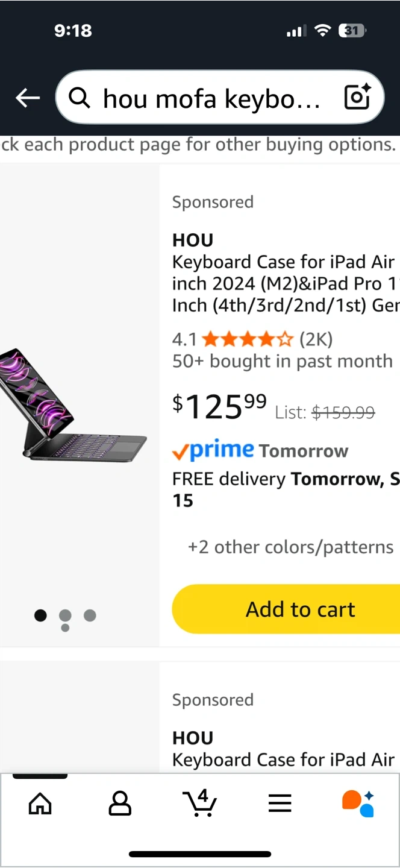The height and width of the screenshot is (868, 400).
Task: Select the first image carousel dot
Action: (x=40, y=615)
